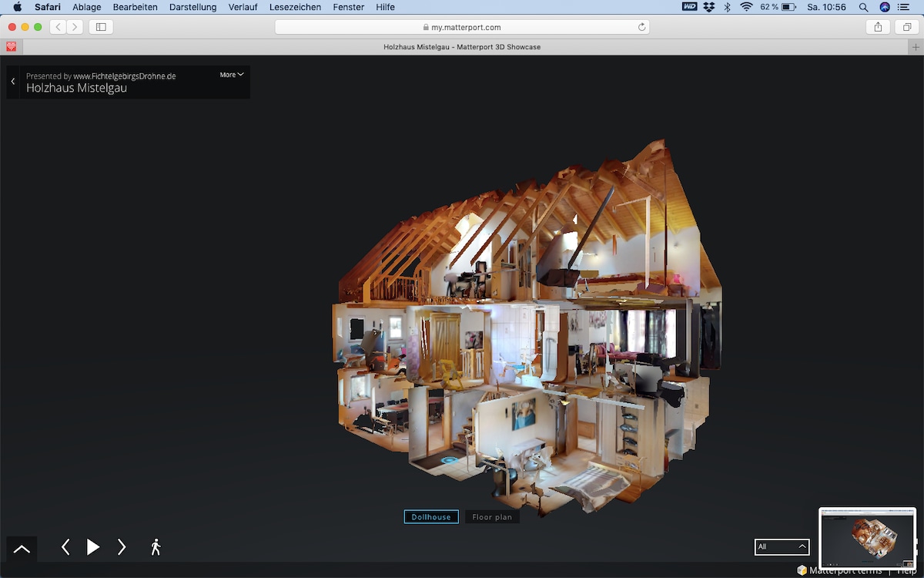Viewport: 924px width, 578px height.
Task: Switch to Floor plan view
Action: 492,517
